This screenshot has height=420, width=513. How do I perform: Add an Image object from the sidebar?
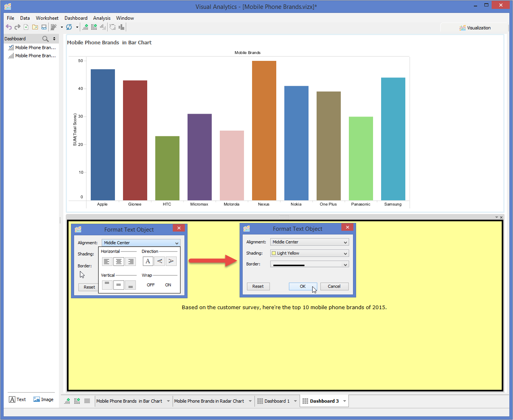coord(44,399)
